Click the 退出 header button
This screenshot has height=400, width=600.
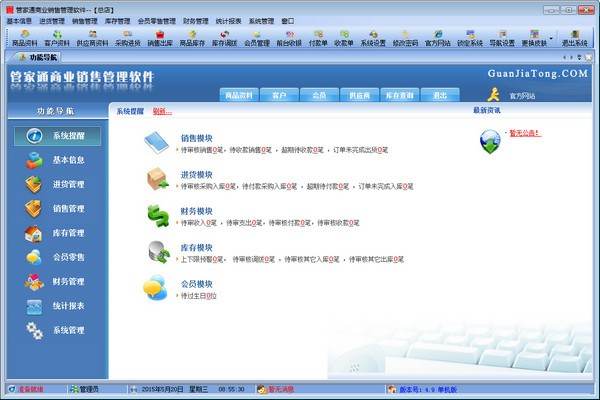point(440,95)
